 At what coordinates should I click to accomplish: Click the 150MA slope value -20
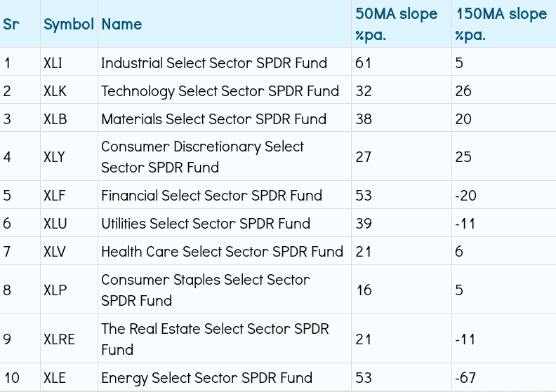click(465, 196)
